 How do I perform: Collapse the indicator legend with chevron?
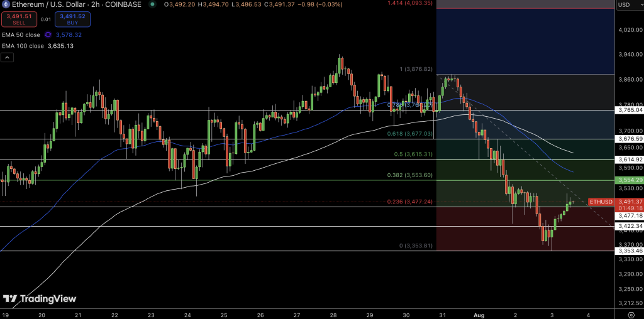[8, 58]
